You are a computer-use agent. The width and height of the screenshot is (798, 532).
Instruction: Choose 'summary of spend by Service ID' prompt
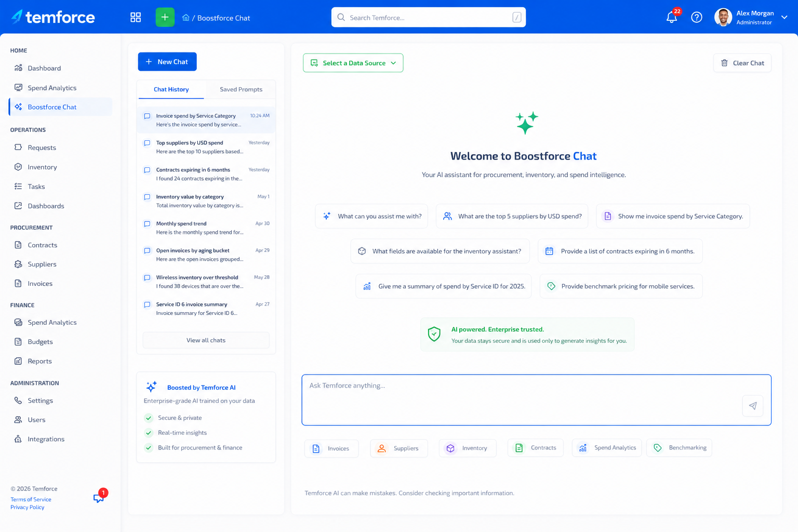pos(444,286)
